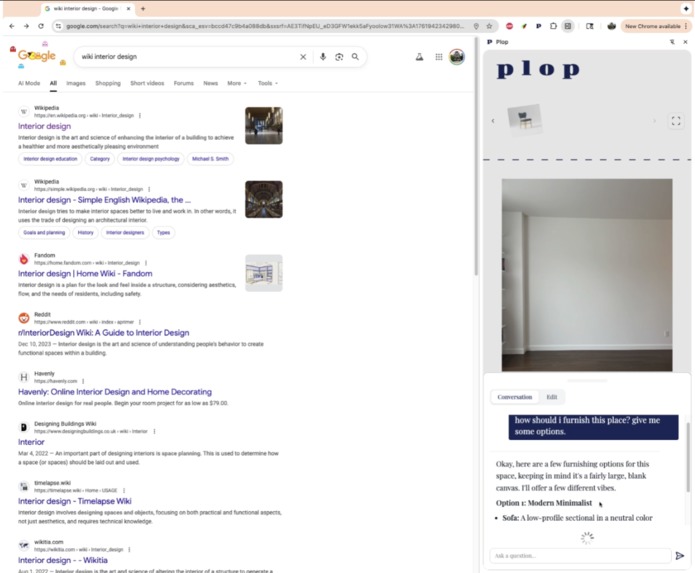
Task: Bookmark this page with the star icon
Action: pyautogui.click(x=489, y=26)
